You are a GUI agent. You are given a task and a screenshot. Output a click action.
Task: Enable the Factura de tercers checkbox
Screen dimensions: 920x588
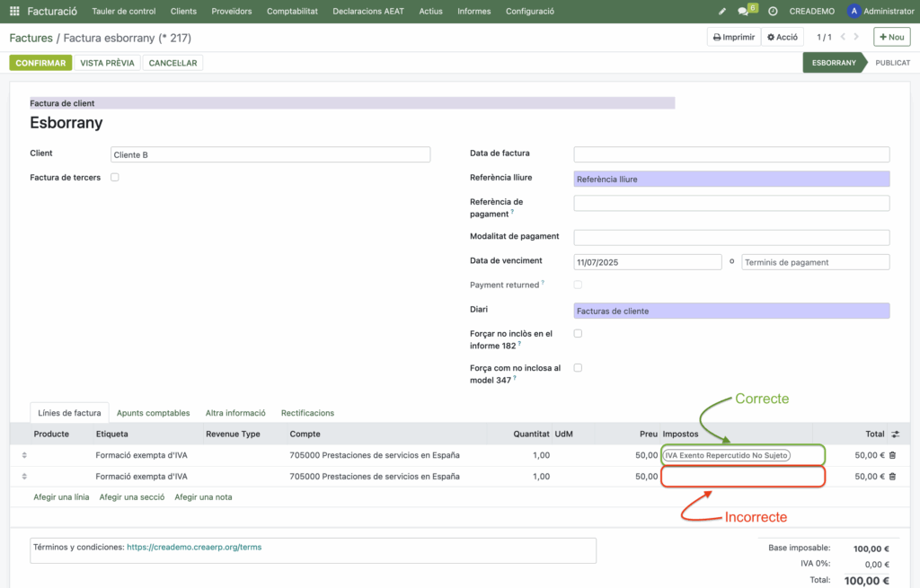click(x=114, y=178)
